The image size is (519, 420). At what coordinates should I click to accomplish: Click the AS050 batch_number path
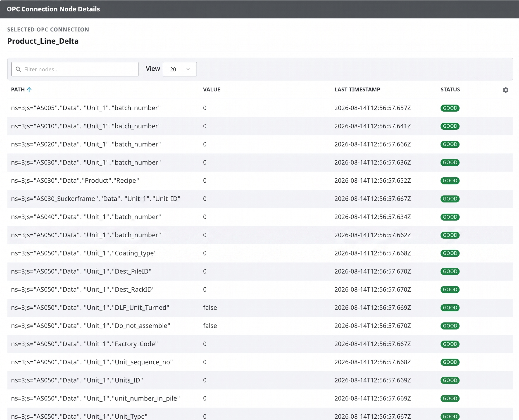[86, 235]
